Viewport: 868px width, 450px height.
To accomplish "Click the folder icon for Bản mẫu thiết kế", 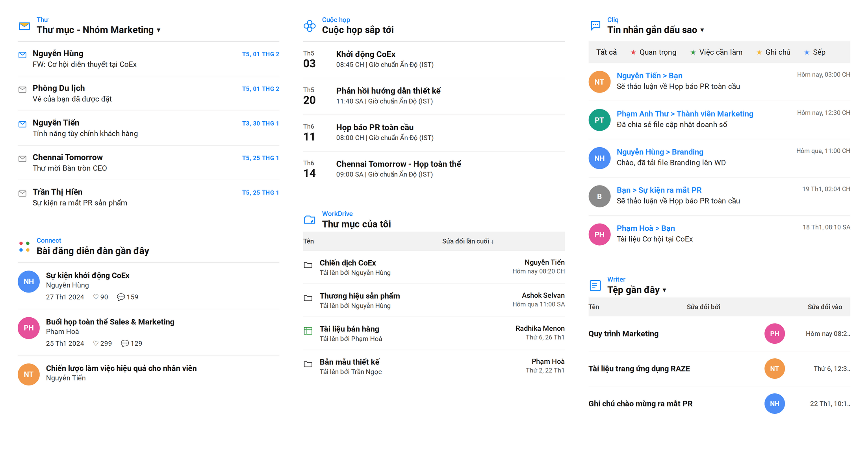I will [308, 365].
